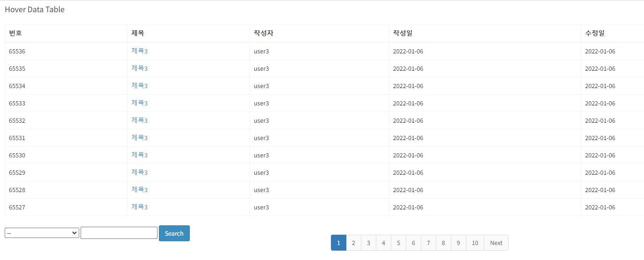Screen dimensions: 644x260
Task: Select the active page 1 button
Action: tap(338, 243)
